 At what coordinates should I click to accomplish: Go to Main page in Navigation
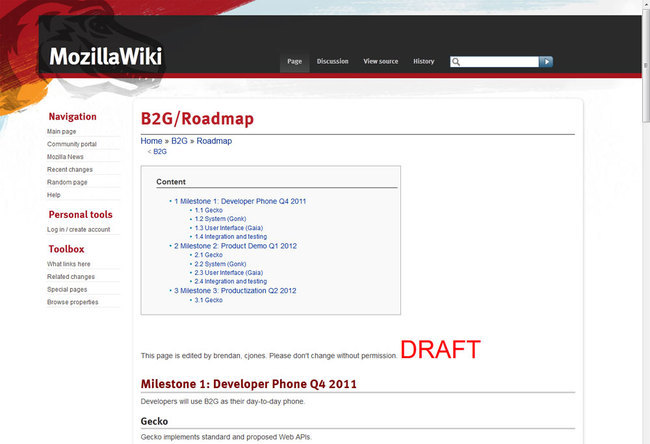(x=61, y=131)
